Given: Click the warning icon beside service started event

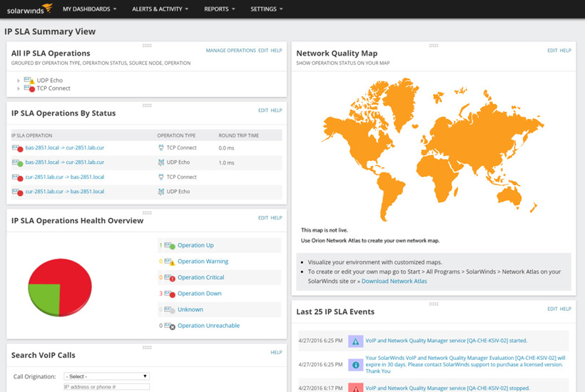Looking at the screenshot, I should tap(355, 342).
